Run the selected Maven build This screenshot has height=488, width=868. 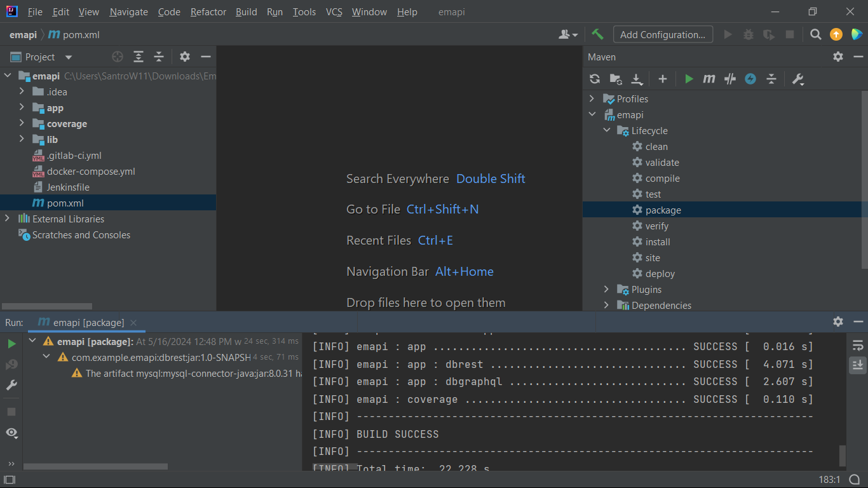click(689, 79)
